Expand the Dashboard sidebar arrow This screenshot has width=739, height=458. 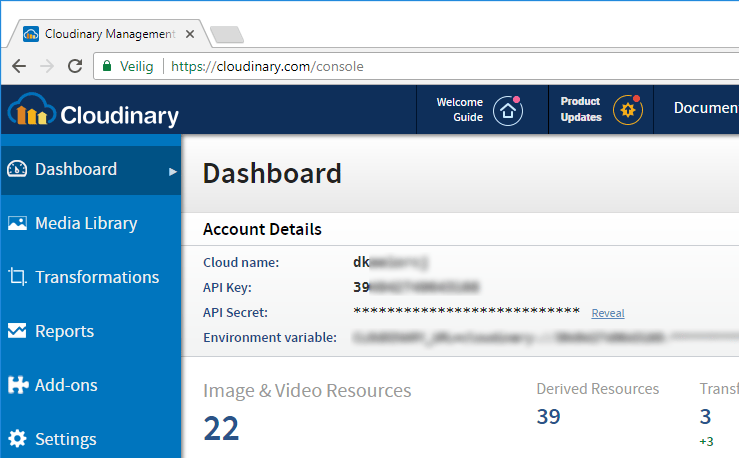[x=172, y=172]
